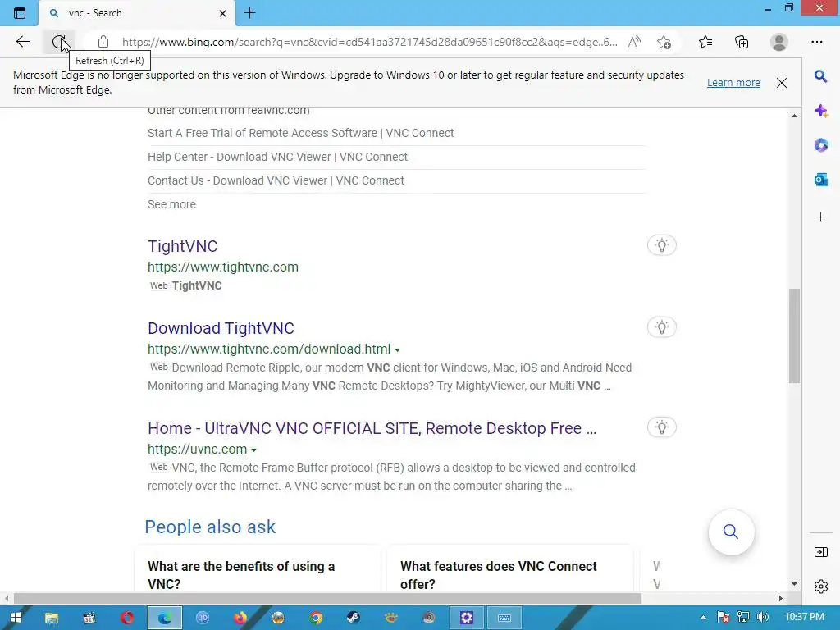Click the taskbar clock 10:37 PM
Image resolution: width=840 pixels, height=630 pixels.
(804, 617)
